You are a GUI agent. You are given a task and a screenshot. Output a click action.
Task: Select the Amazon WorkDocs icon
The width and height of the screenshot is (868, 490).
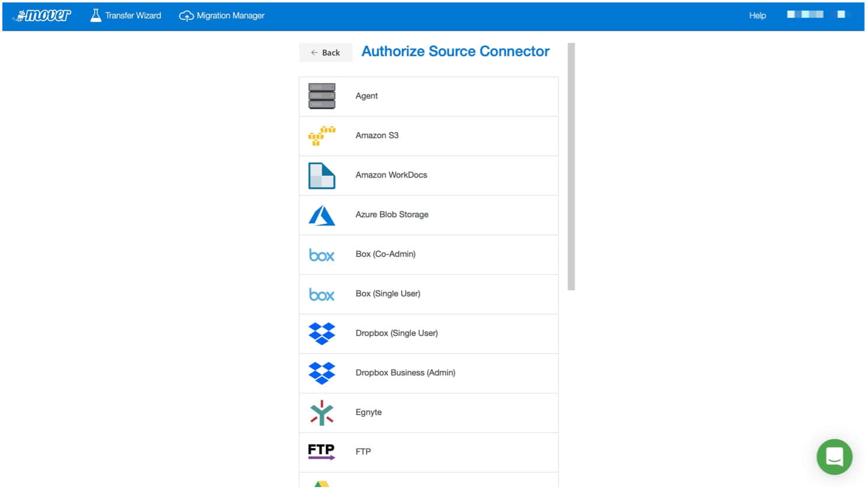click(322, 175)
